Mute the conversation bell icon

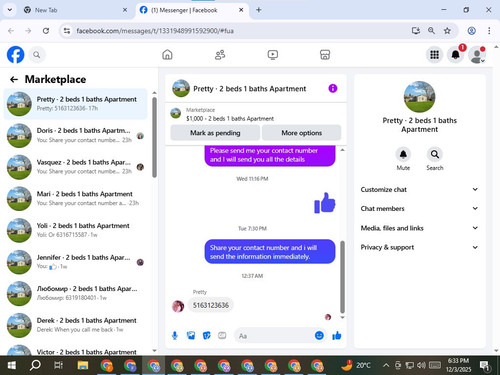pos(403,154)
